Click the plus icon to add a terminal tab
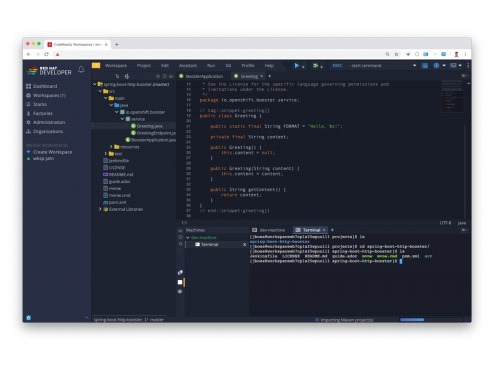This screenshot has width=492, height=369. pos(332,230)
